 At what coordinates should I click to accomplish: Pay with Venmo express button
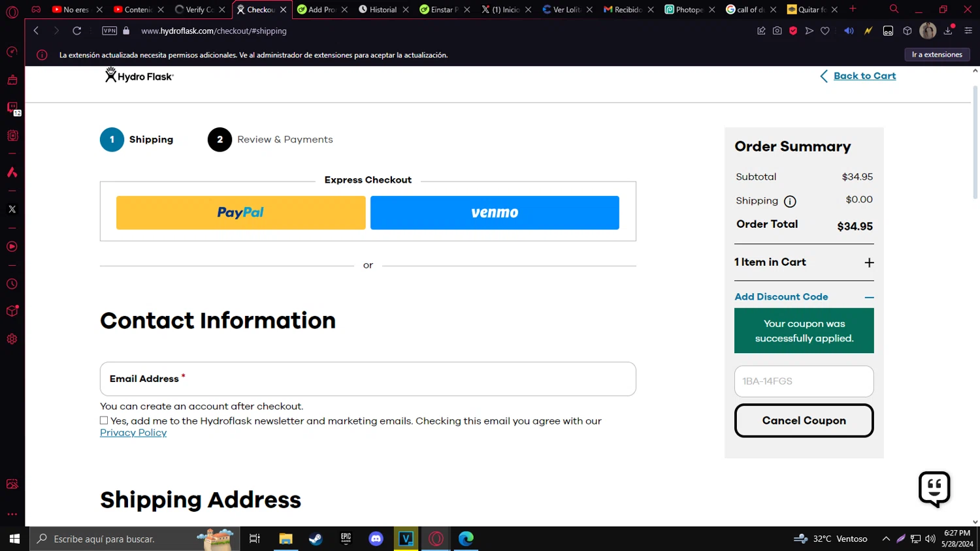[x=495, y=213]
